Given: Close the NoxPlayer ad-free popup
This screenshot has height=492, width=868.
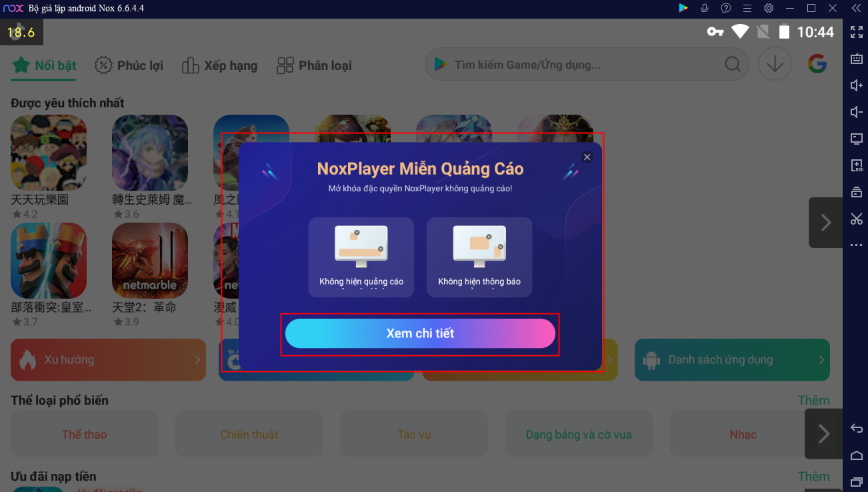Looking at the screenshot, I should [587, 157].
